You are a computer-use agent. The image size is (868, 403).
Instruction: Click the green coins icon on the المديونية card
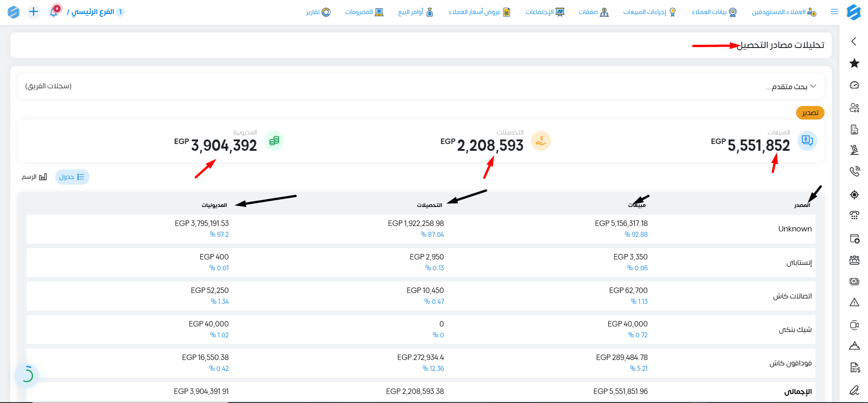[274, 141]
